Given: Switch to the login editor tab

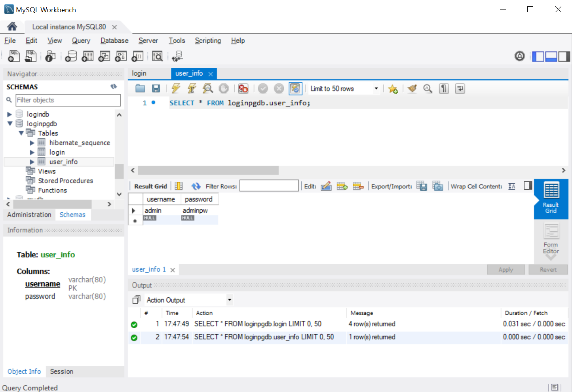Looking at the screenshot, I should (139, 73).
